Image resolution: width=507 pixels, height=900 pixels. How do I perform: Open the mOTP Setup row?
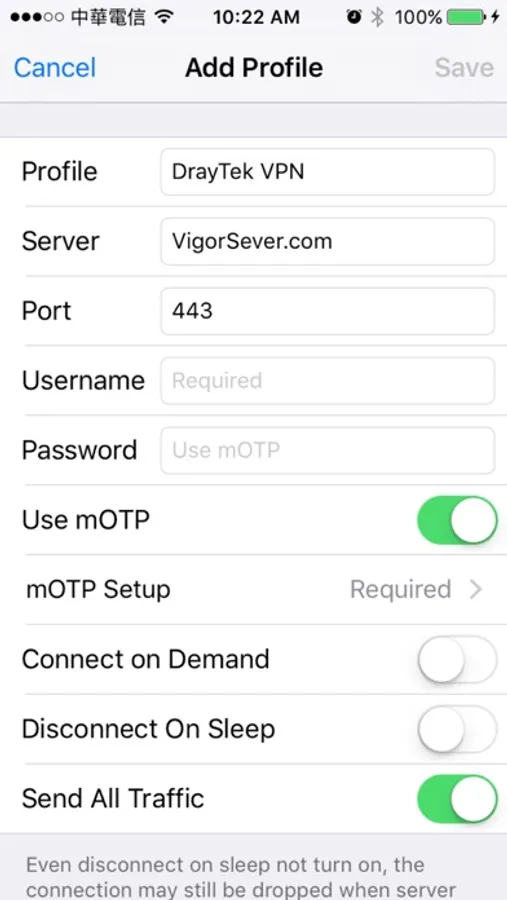pos(253,589)
